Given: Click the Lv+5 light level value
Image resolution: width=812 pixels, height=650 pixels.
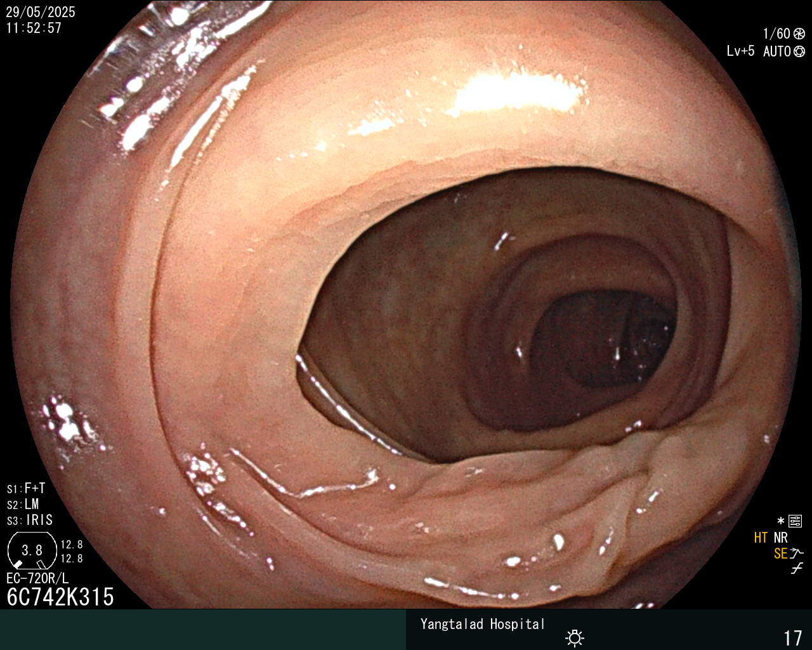Looking at the screenshot, I should coord(741,51).
